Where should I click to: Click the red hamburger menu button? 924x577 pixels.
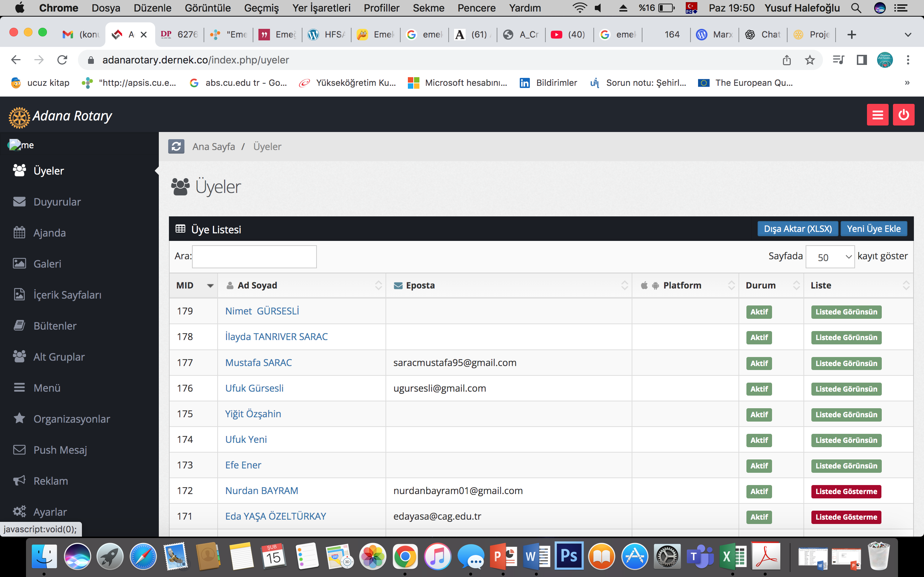coord(877,115)
